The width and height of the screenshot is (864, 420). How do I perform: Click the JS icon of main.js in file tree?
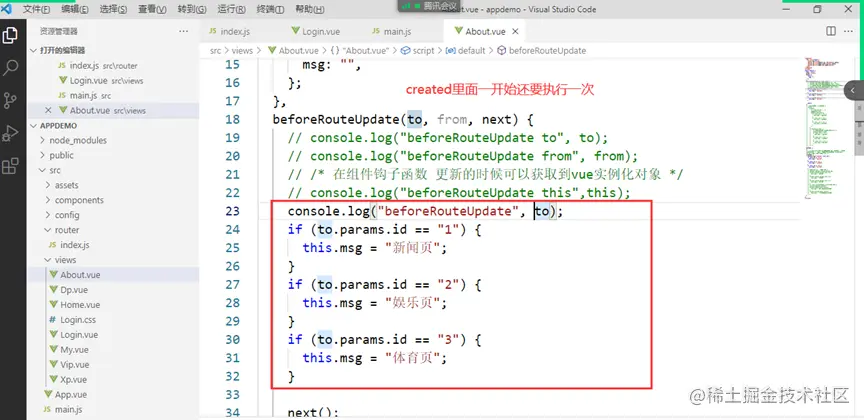click(x=47, y=410)
